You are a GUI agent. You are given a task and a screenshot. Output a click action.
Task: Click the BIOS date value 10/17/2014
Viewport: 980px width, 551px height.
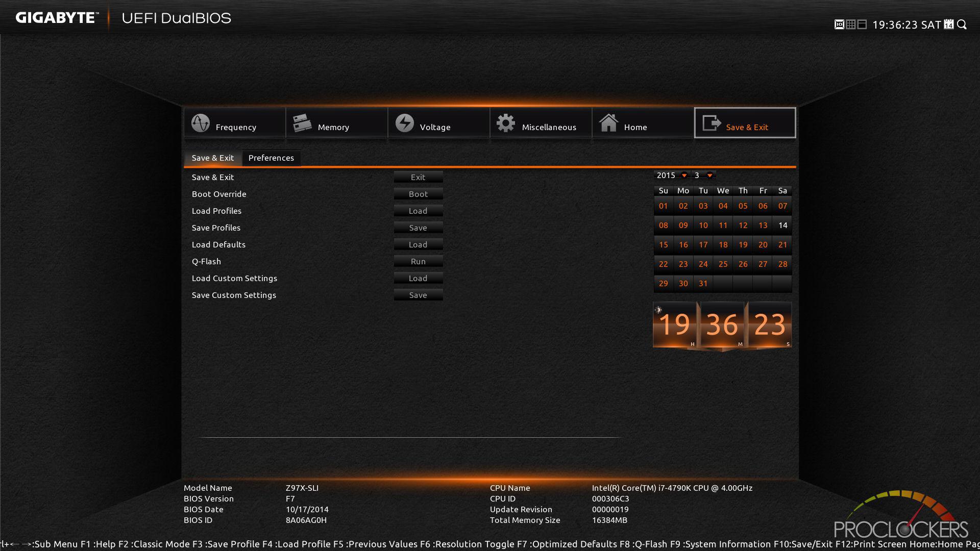point(307,509)
